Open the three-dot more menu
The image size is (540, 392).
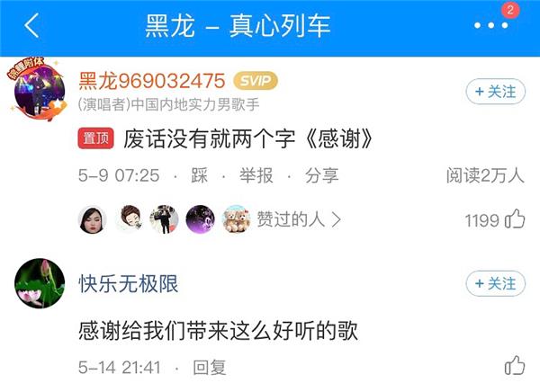coord(490,25)
